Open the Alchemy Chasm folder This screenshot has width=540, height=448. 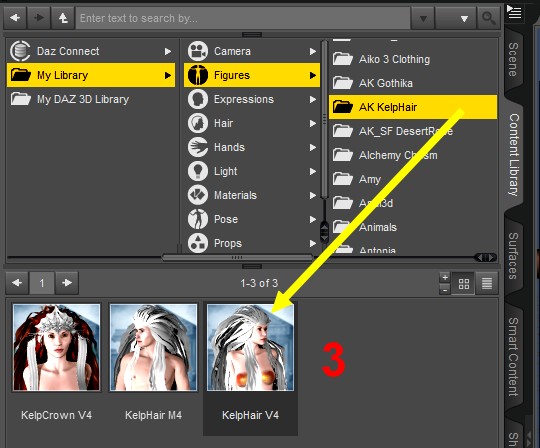[413, 155]
